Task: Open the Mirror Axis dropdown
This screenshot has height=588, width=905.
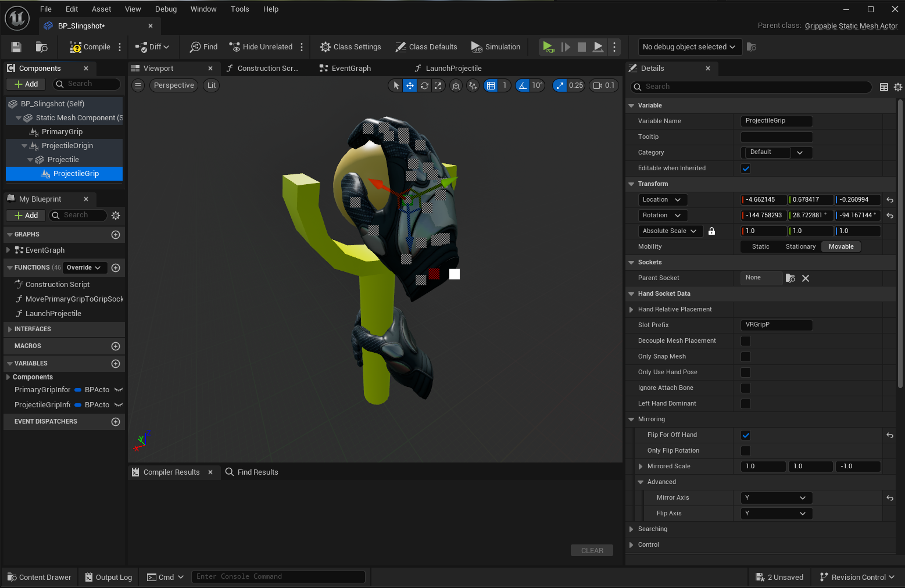Action: (x=776, y=498)
